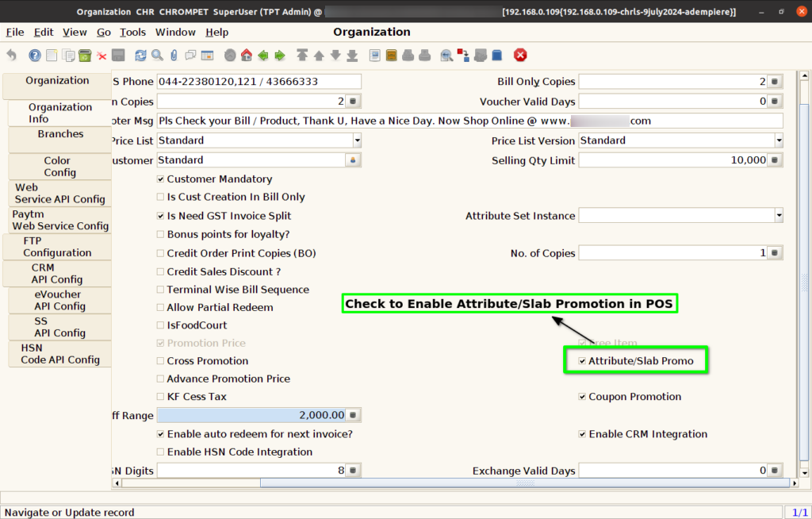The height and width of the screenshot is (519, 812).
Task: Toggle Customer Mandatory checkbox
Action: 160,179
